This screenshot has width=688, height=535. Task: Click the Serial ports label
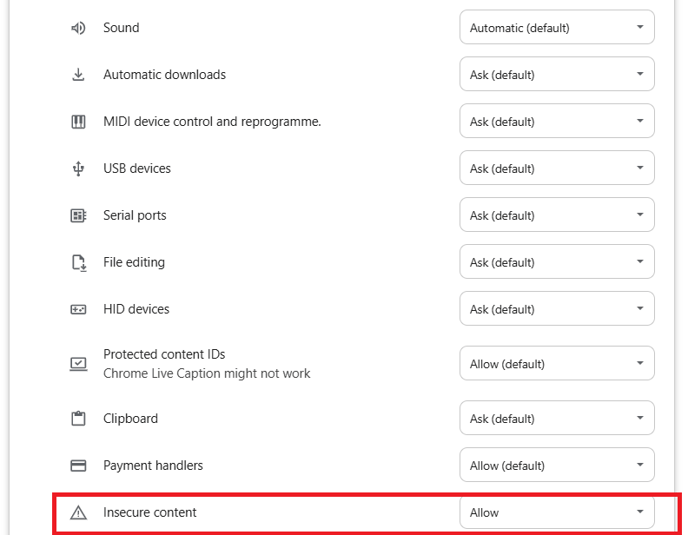(135, 215)
